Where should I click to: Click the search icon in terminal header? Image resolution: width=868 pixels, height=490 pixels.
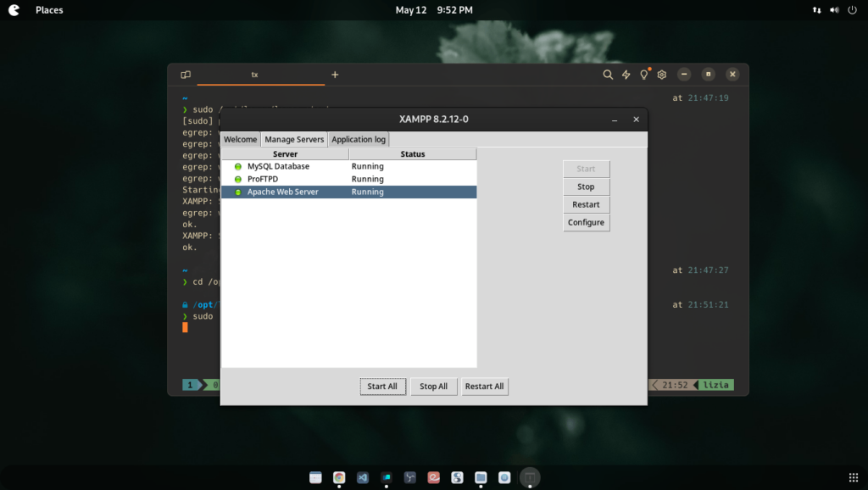click(608, 75)
